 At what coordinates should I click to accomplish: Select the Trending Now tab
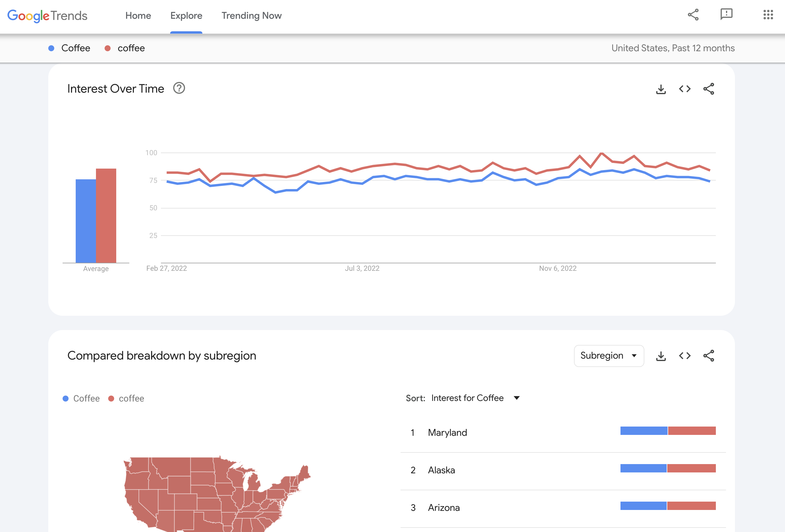[251, 15]
